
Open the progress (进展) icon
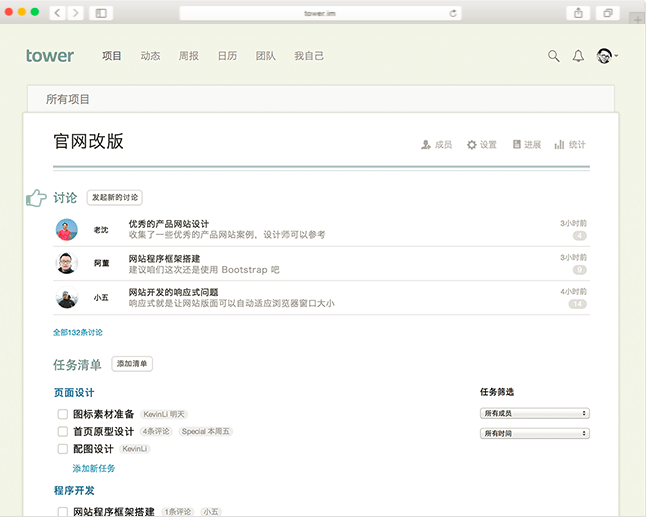(x=516, y=144)
